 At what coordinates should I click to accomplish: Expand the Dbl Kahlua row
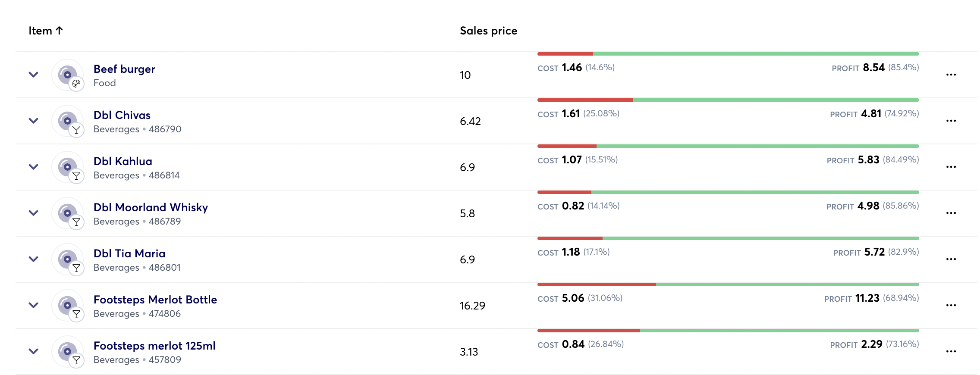[34, 167]
